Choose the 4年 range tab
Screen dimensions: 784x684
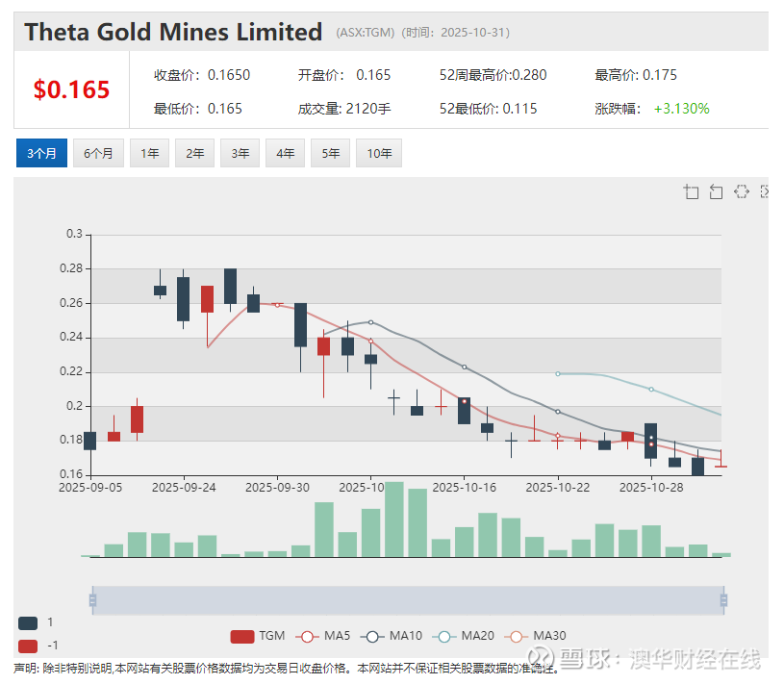(286, 153)
